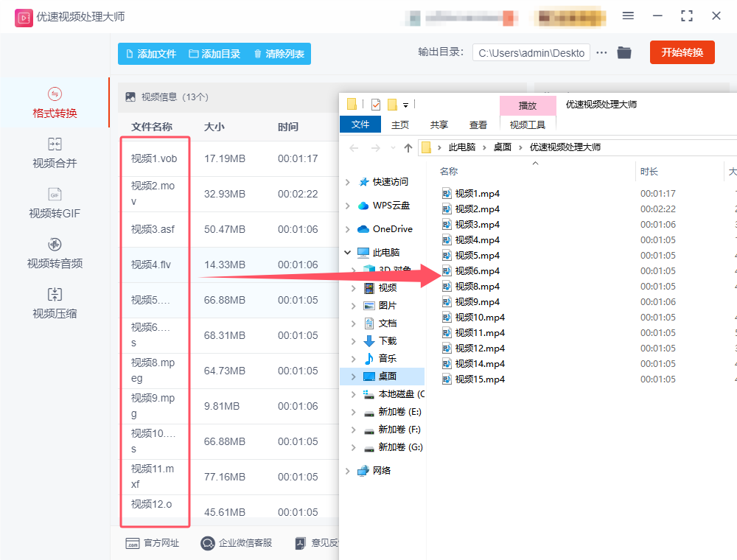Open the Video Merge (视频合并) sidebar icon

point(55,144)
